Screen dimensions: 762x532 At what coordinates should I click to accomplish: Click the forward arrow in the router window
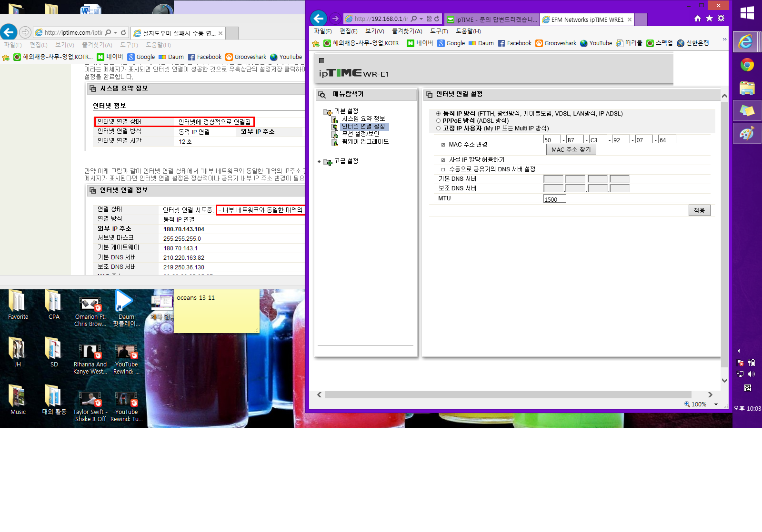click(x=335, y=19)
